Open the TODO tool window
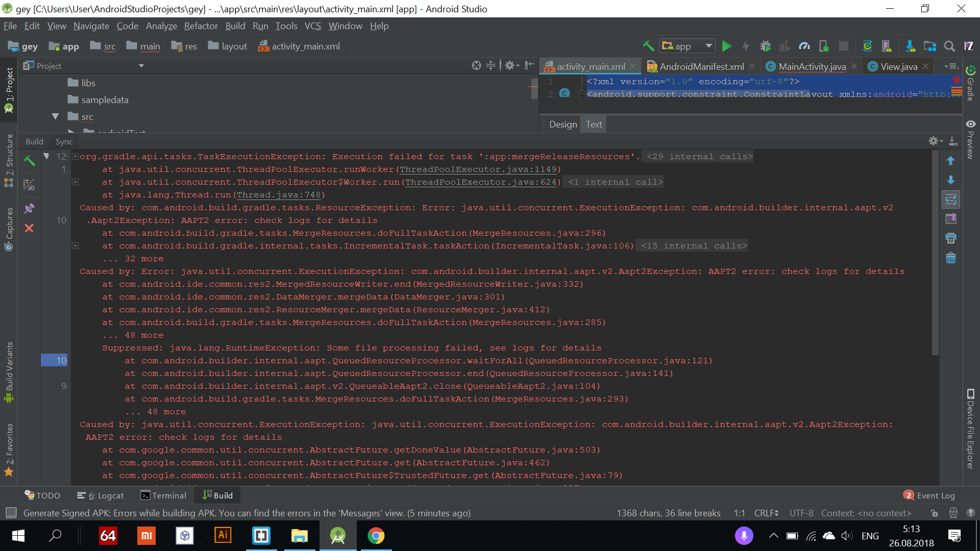 coord(43,495)
